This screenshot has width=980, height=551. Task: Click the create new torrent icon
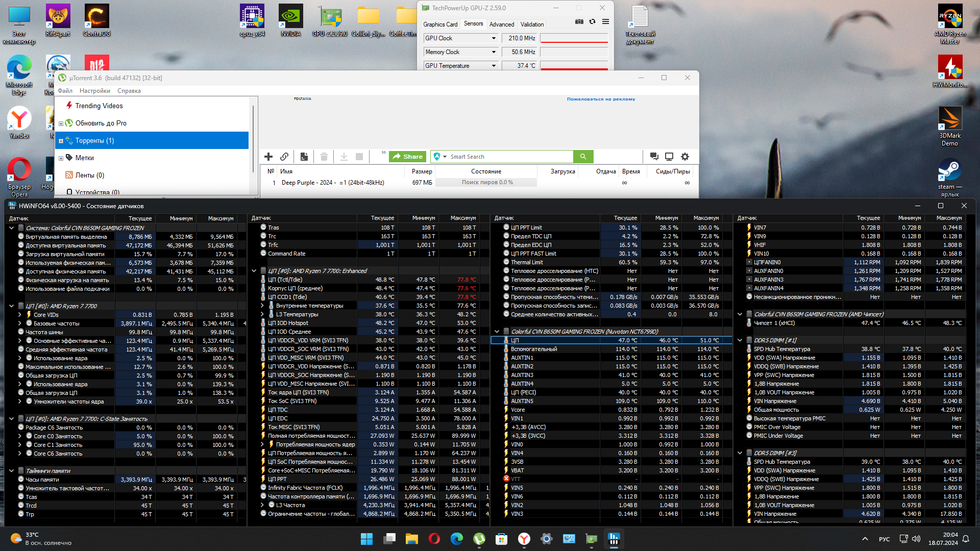pyautogui.click(x=304, y=157)
